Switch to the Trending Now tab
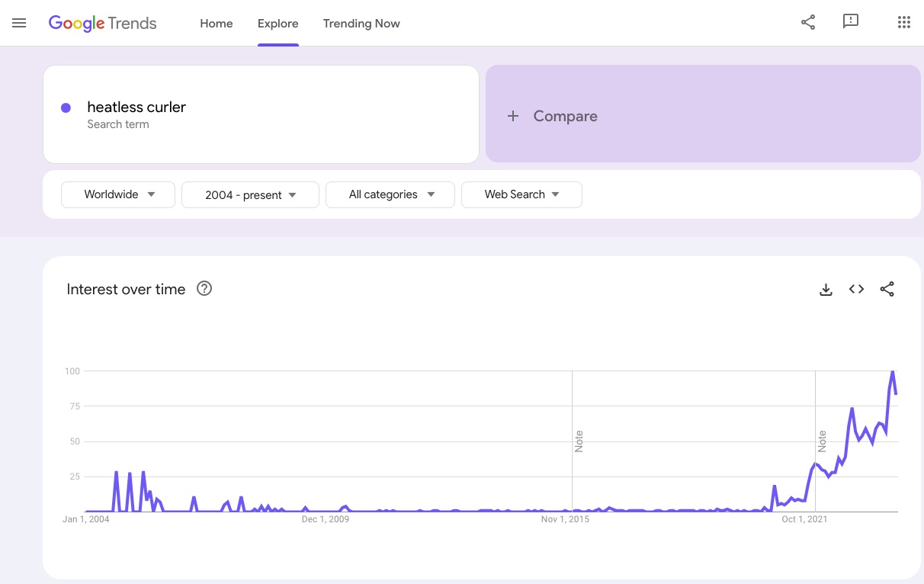 pyautogui.click(x=361, y=24)
